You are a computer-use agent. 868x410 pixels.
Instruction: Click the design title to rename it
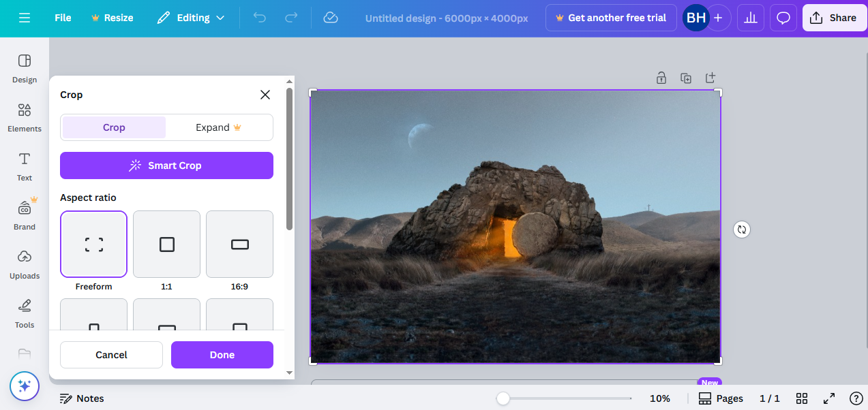coord(447,18)
